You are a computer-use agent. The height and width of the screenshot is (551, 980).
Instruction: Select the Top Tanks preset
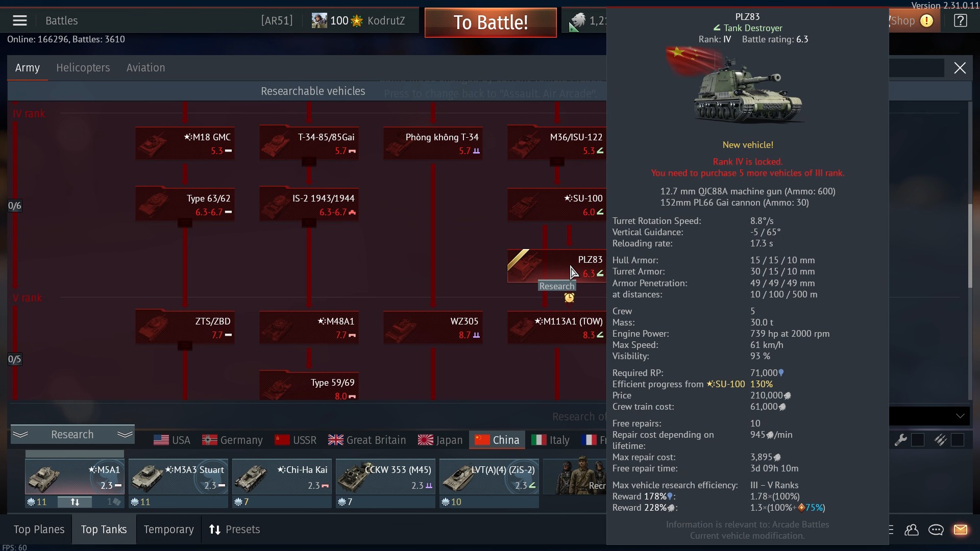(x=104, y=530)
